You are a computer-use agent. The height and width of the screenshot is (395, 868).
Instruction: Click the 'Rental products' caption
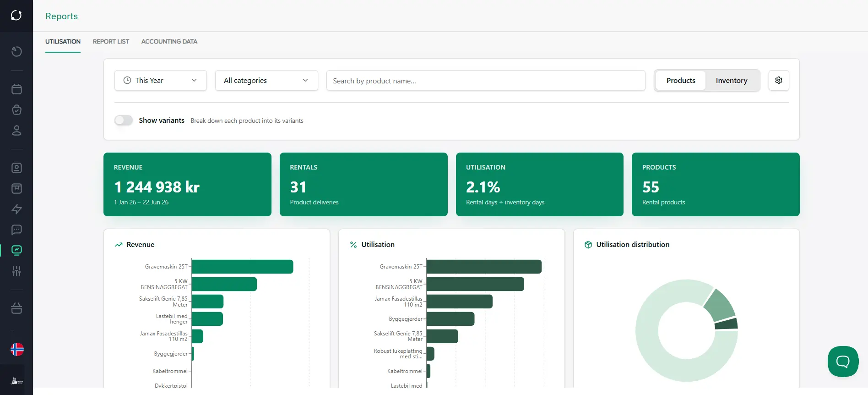click(x=663, y=202)
